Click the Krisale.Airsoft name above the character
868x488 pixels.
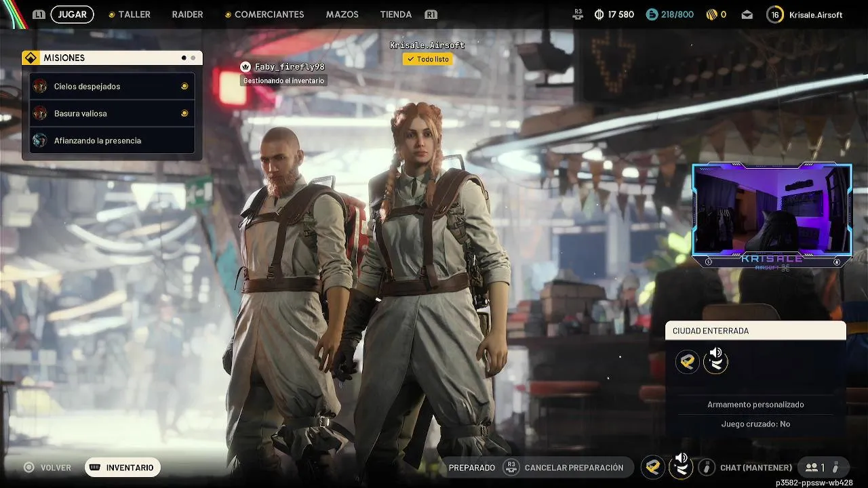[x=427, y=45]
